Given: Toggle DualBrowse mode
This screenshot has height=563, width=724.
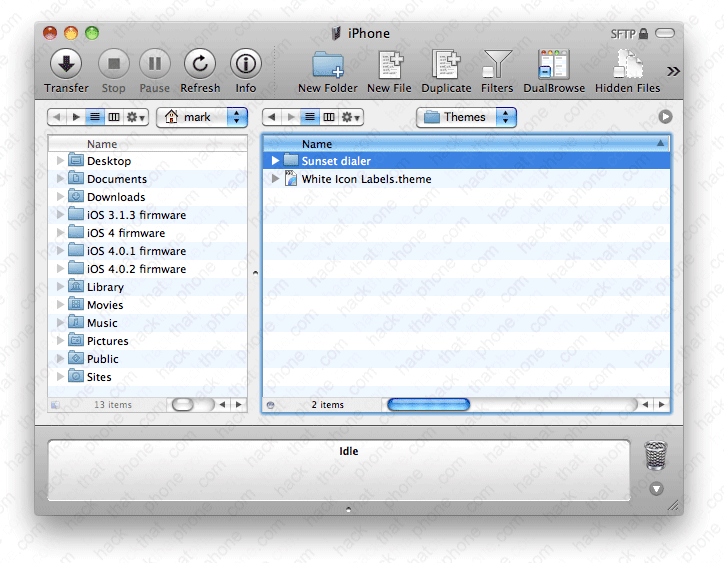Looking at the screenshot, I should click(x=553, y=65).
